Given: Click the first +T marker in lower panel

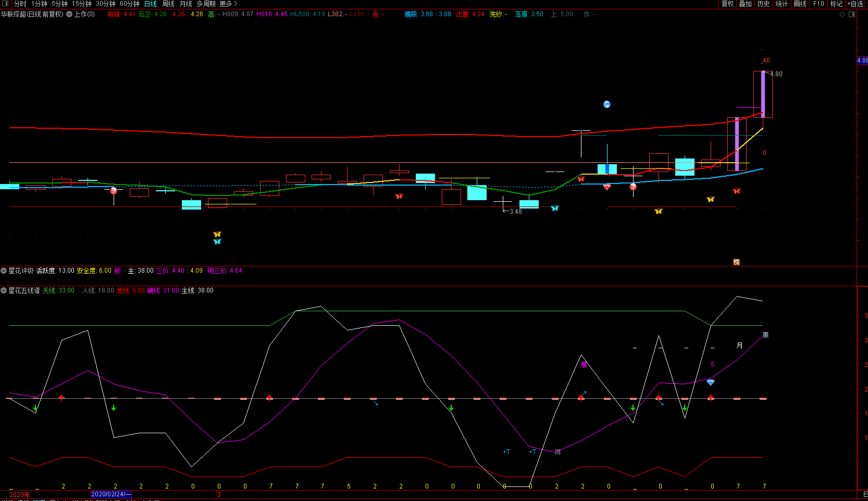Looking at the screenshot, I should 506,451.
